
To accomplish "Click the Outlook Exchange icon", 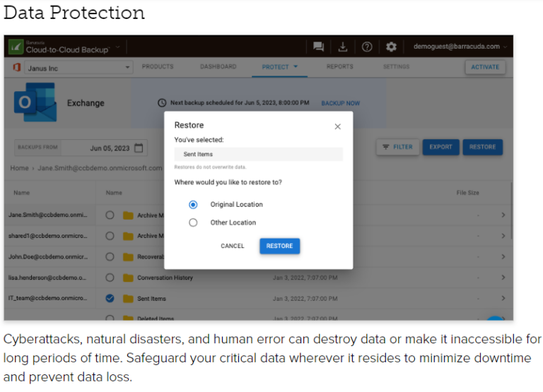I will pos(35,102).
